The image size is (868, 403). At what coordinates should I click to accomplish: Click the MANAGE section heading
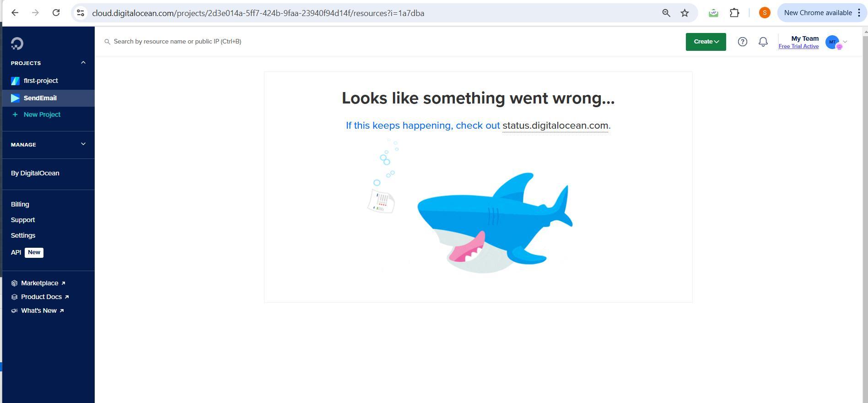click(x=23, y=145)
